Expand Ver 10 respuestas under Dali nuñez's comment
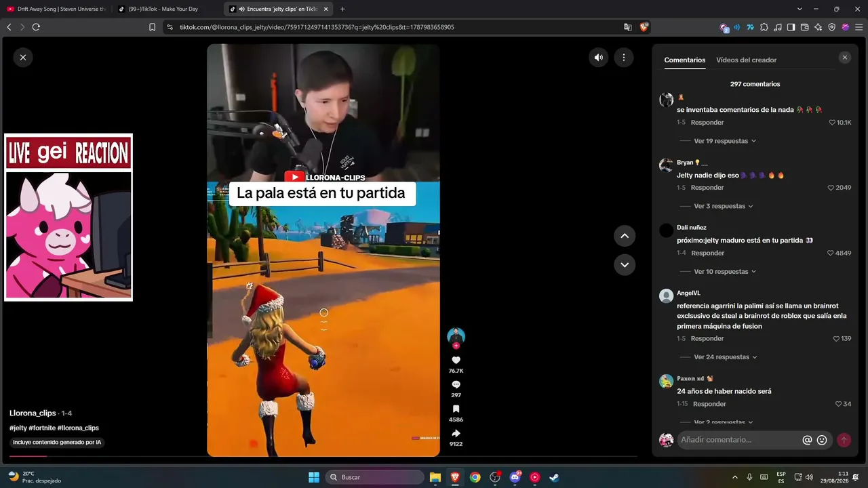The width and height of the screenshot is (868, 488). tap(725, 272)
